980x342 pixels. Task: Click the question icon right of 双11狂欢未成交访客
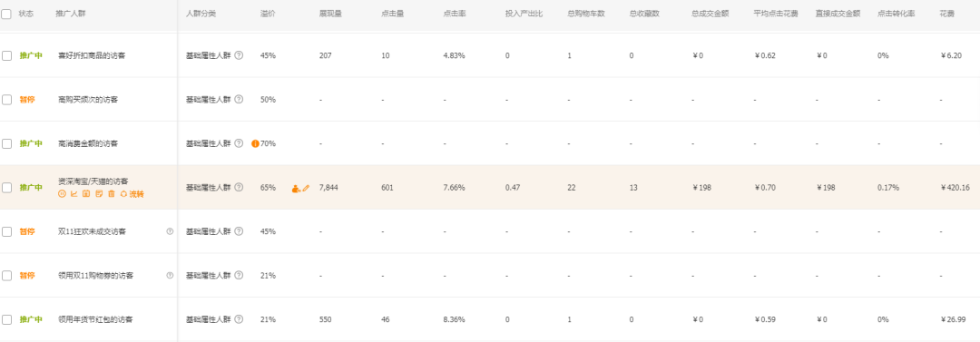[170, 231]
